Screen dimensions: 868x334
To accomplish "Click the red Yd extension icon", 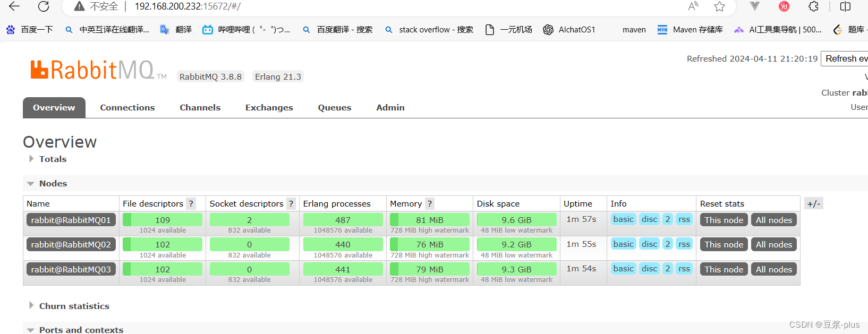I will [x=784, y=6].
